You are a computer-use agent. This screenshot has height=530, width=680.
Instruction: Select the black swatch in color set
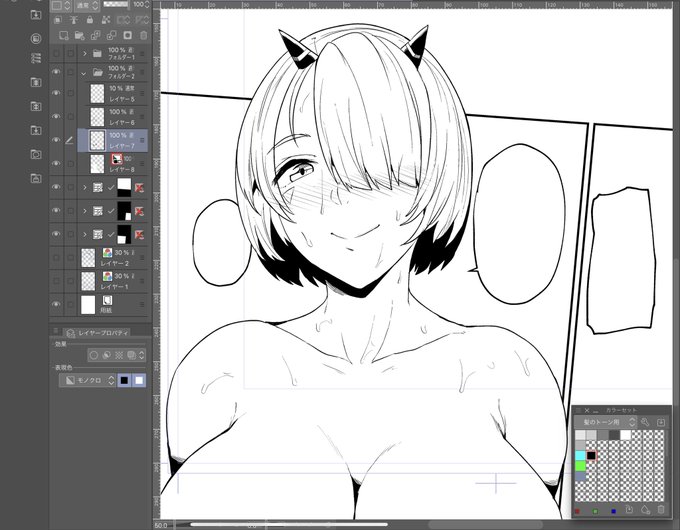click(591, 456)
